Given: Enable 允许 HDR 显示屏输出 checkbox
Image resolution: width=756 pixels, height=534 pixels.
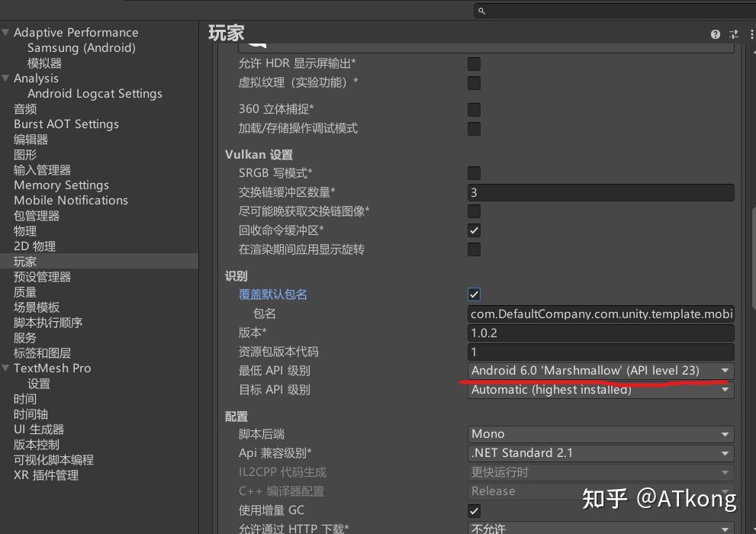Looking at the screenshot, I should pos(474,64).
